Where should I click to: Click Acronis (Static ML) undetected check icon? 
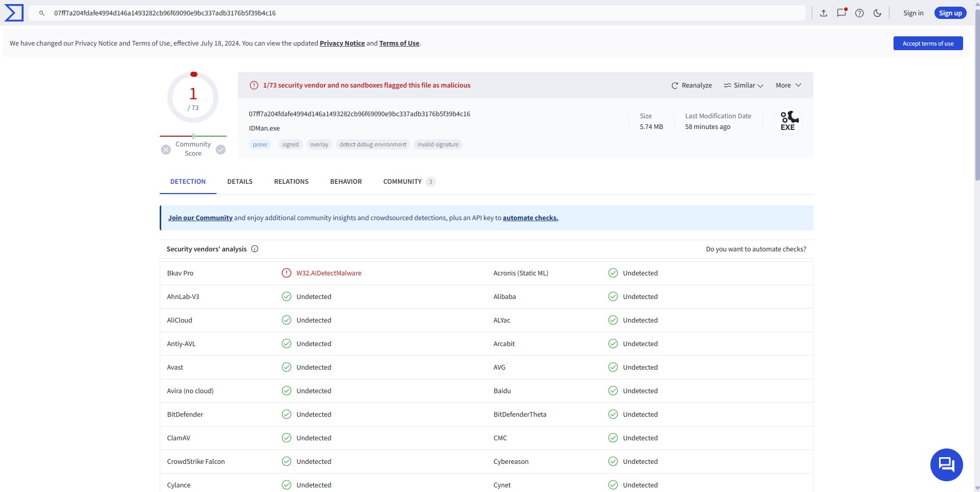pos(613,273)
